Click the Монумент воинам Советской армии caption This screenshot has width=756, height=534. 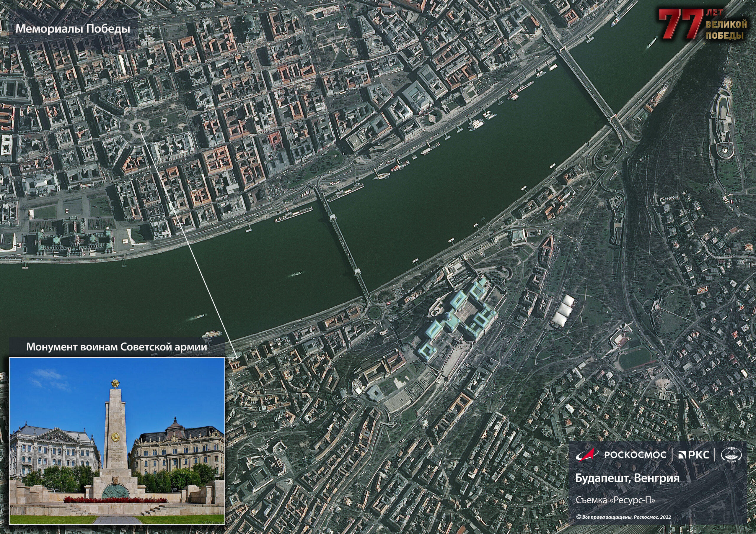tap(117, 347)
